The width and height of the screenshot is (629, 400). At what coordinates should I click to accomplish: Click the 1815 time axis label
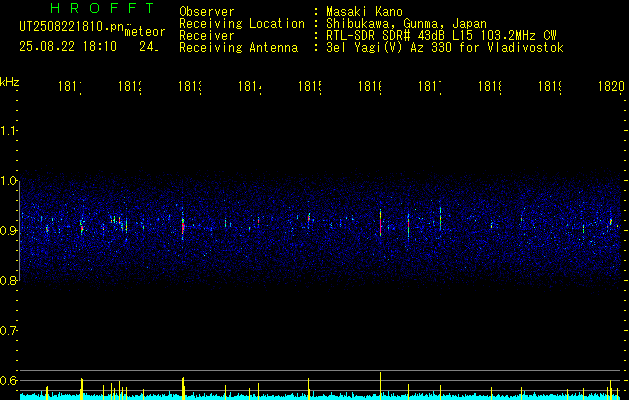[x=310, y=86]
